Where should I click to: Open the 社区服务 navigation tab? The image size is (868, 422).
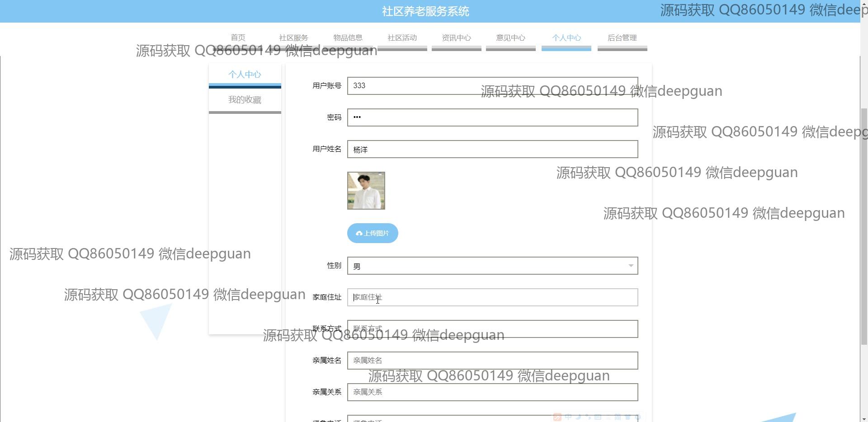coord(293,38)
